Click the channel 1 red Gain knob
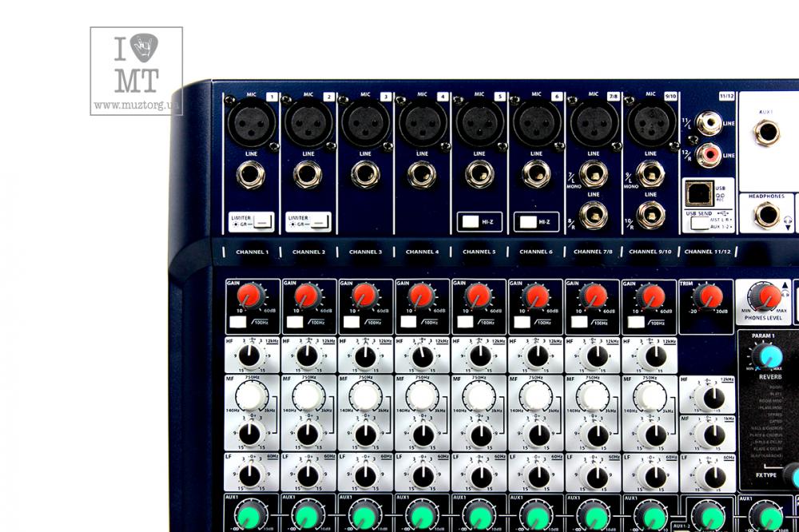The height and width of the screenshot is (532, 799). (x=249, y=297)
